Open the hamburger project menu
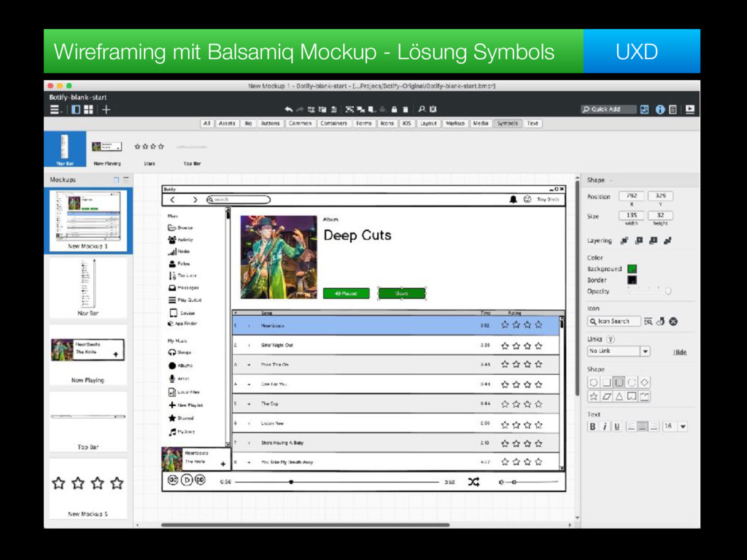 55,109
